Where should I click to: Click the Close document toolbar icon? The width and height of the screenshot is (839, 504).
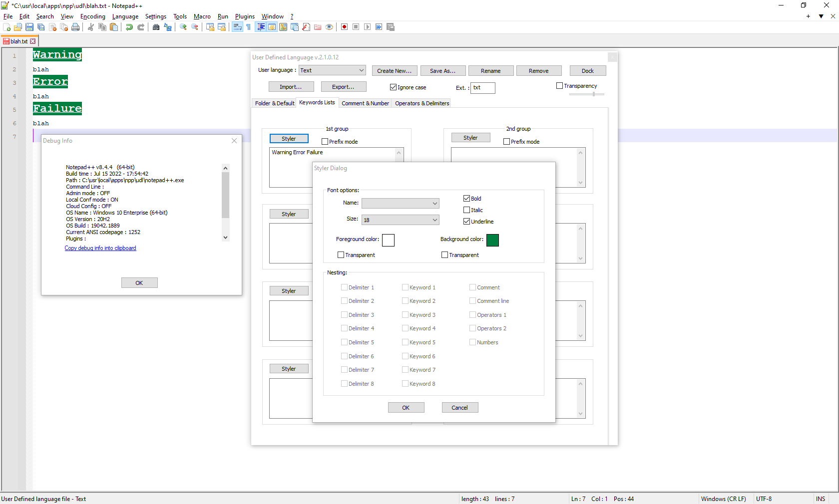point(52,27)
